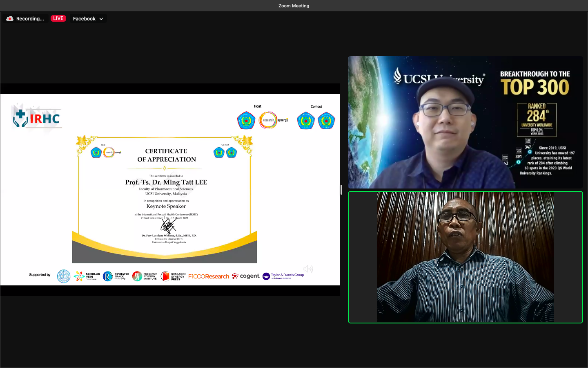588x368 pixels.
Task: Click the speaker sound icon on the slide
Action: tap(308, 269)
